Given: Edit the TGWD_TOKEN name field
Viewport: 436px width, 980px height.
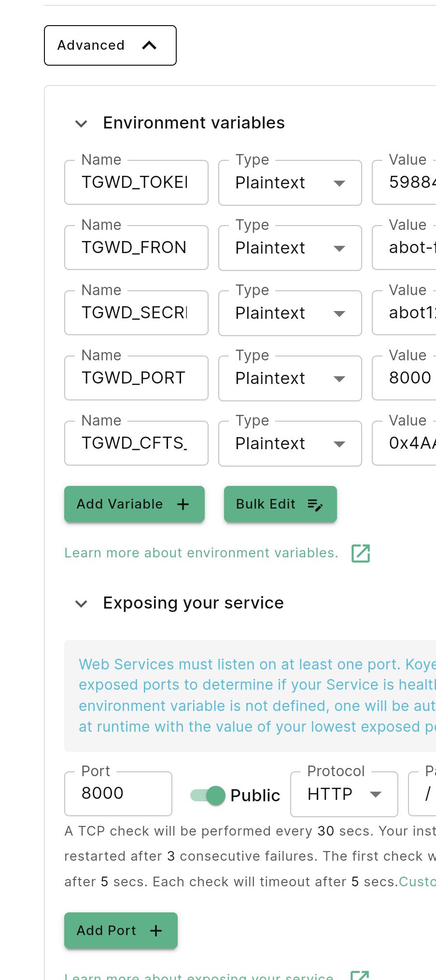Looking at the screenshot, I should (136, 183).
